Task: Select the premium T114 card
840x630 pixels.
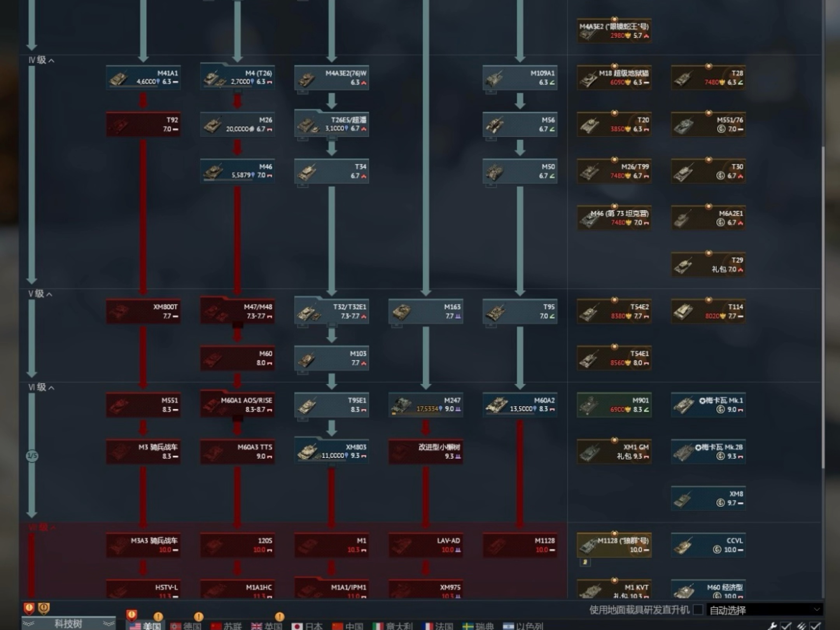Action: (708, 311)
